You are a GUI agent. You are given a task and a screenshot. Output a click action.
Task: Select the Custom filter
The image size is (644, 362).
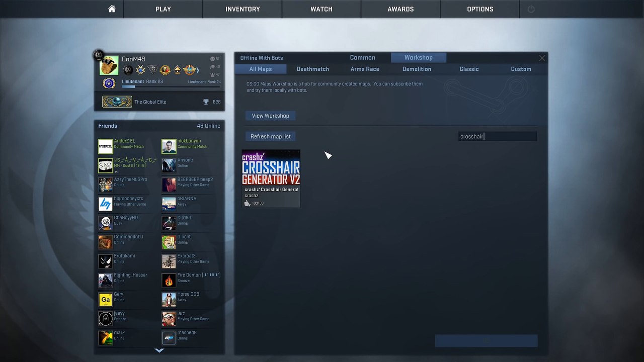coord(521,69)
